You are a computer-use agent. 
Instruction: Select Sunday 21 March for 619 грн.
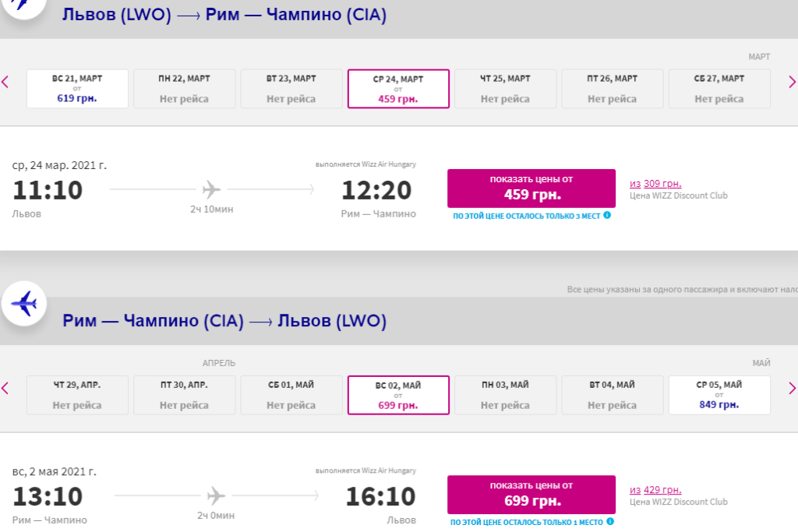[77, 89]
